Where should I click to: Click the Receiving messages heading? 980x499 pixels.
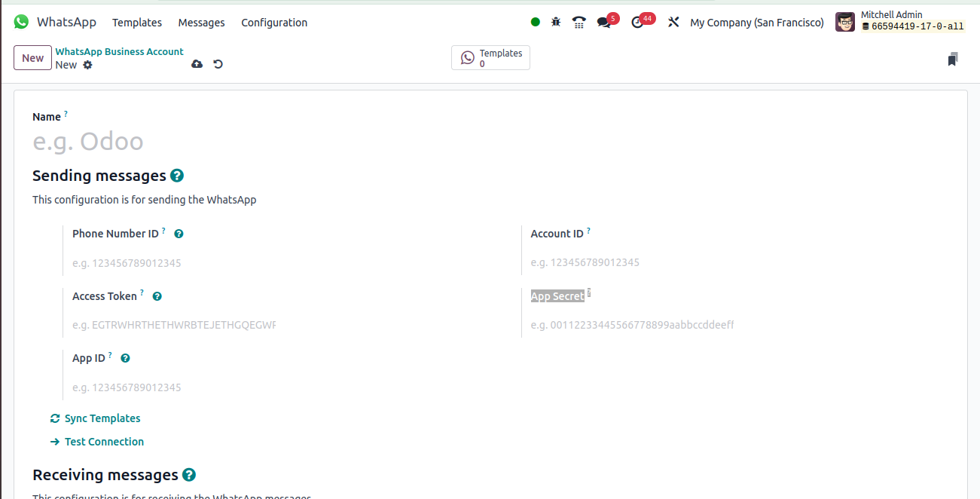tap(105, 475)
